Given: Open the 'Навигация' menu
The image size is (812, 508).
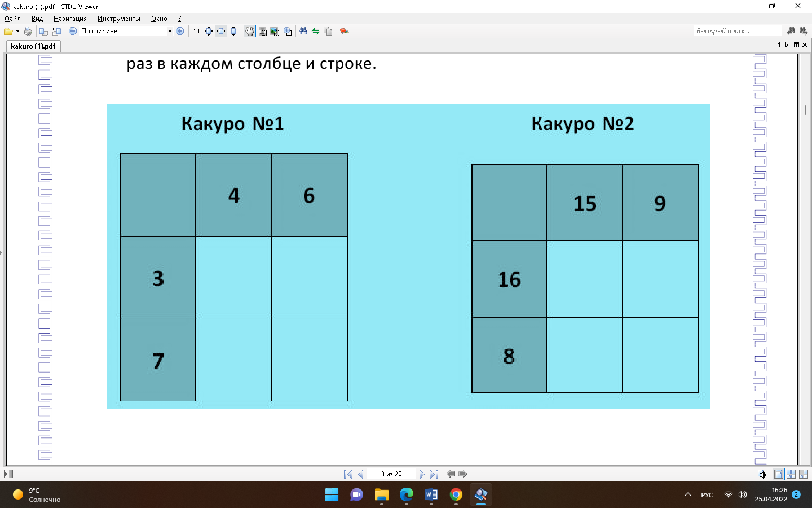Looking at the screenshot, I should 70,19.
